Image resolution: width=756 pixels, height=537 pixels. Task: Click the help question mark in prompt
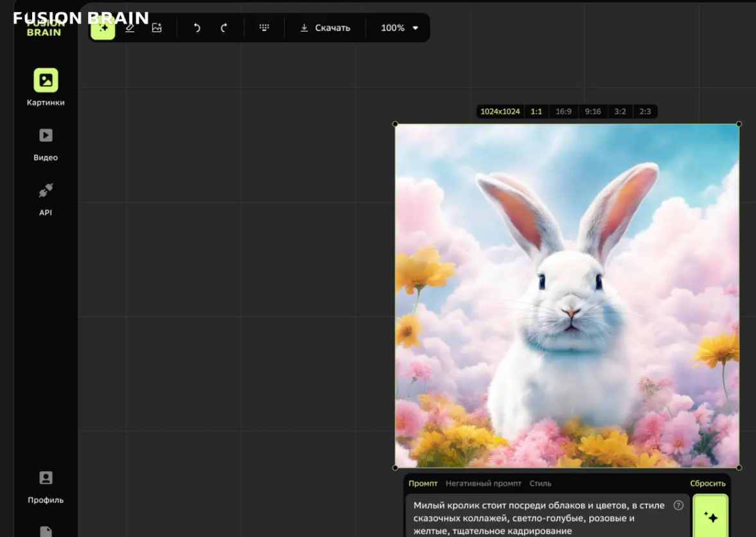click(678, 506)
